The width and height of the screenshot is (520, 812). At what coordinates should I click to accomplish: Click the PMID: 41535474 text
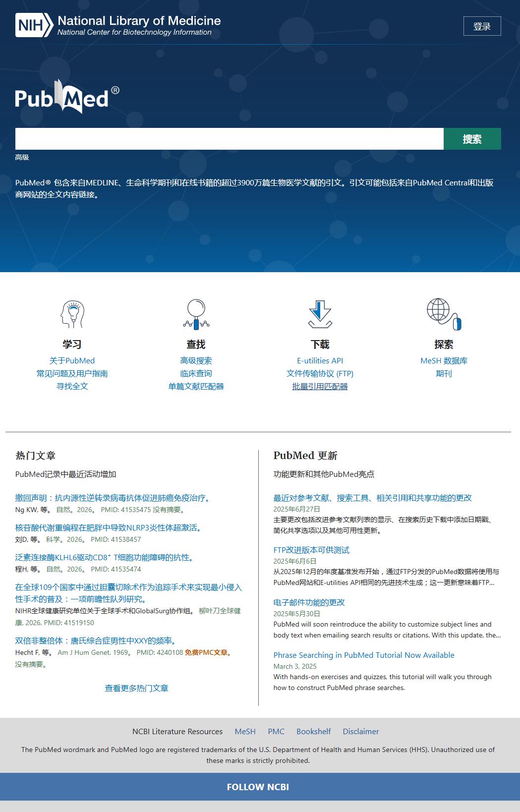116,569
